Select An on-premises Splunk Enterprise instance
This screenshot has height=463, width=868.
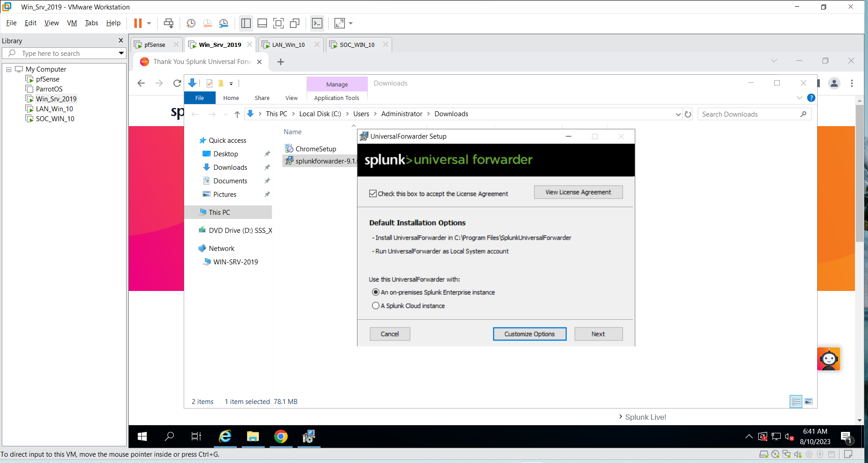(375, 292)
